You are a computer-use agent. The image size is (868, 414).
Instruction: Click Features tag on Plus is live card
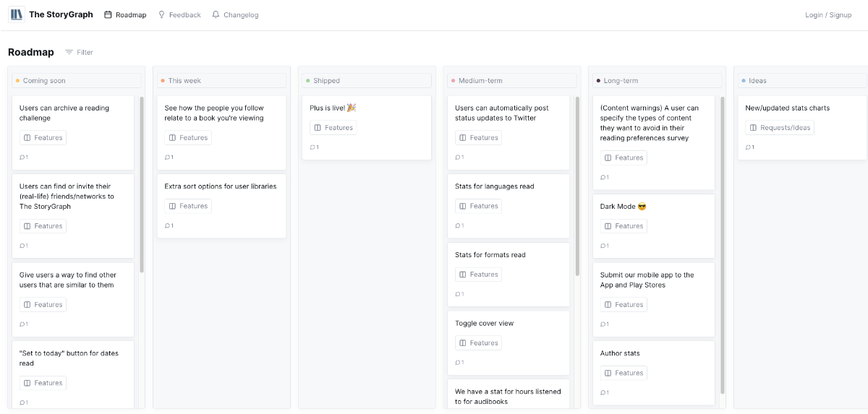tap(333, 128)
